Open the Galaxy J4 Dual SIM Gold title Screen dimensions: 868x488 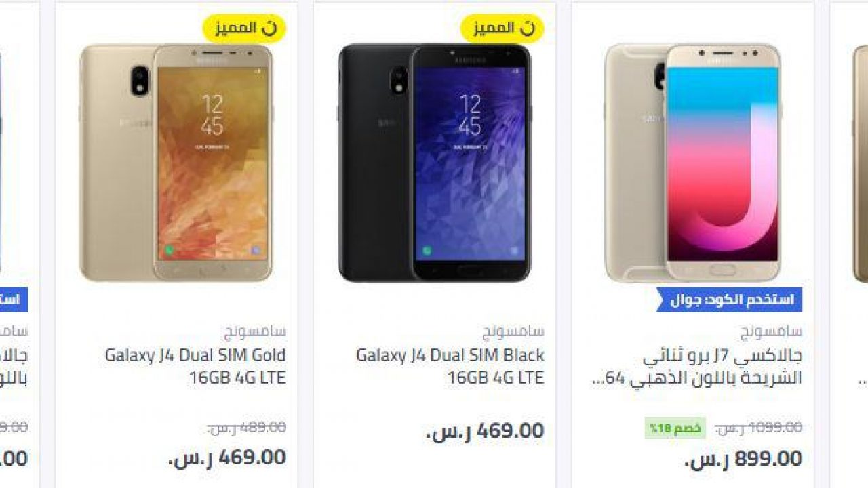(195, 366)
